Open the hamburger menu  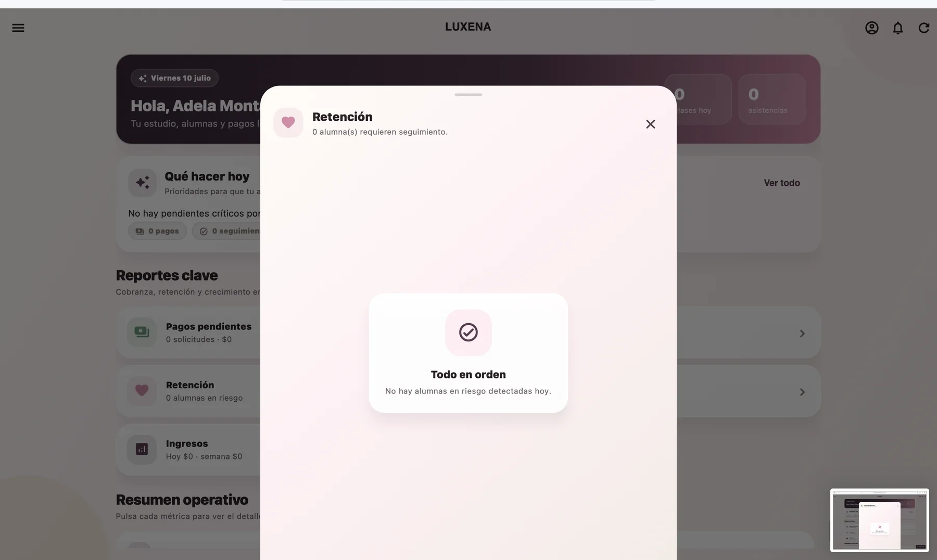(x=18, y=28)
